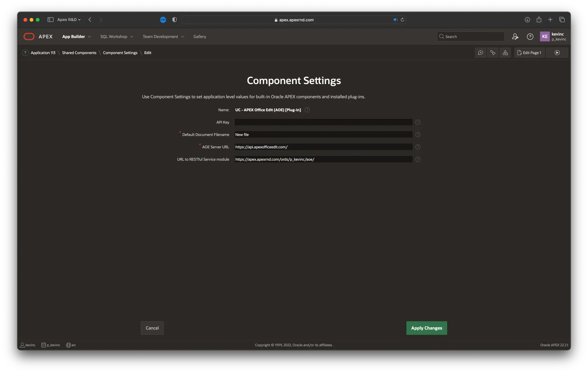
Task: Mute the tab audio speaker icon
Action: pyautogui.click(x=395, y=20)
